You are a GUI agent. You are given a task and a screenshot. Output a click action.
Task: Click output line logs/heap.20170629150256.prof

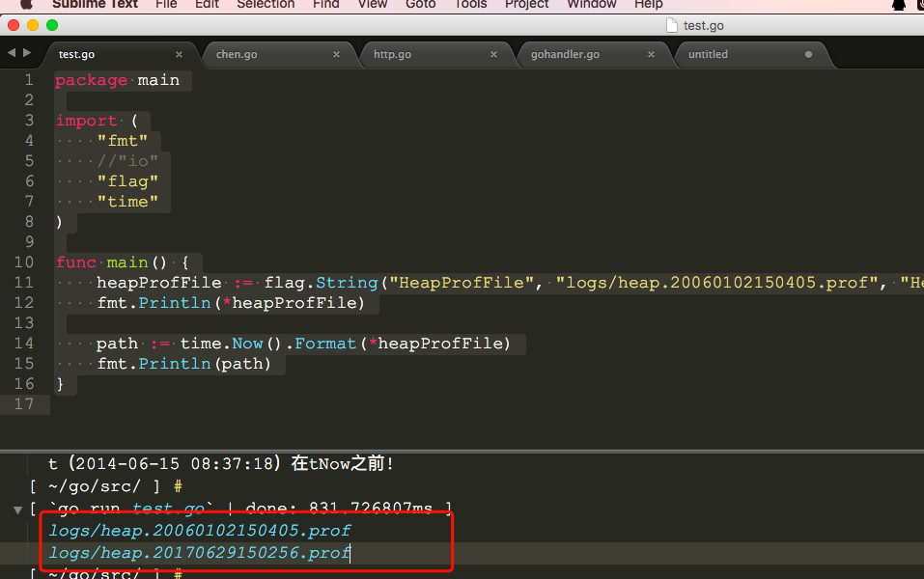click(x=200, y=553)
